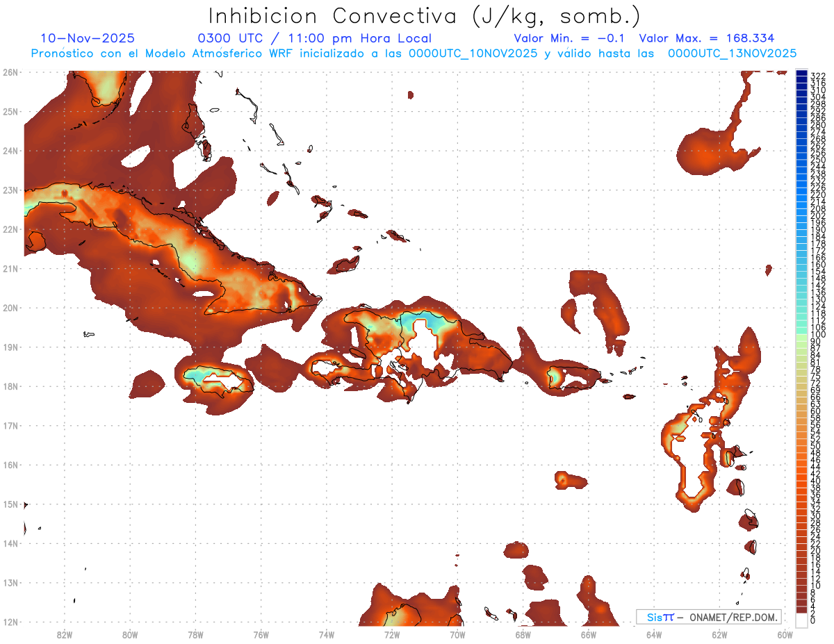Click the 70W longitude label

pos(457,634)
